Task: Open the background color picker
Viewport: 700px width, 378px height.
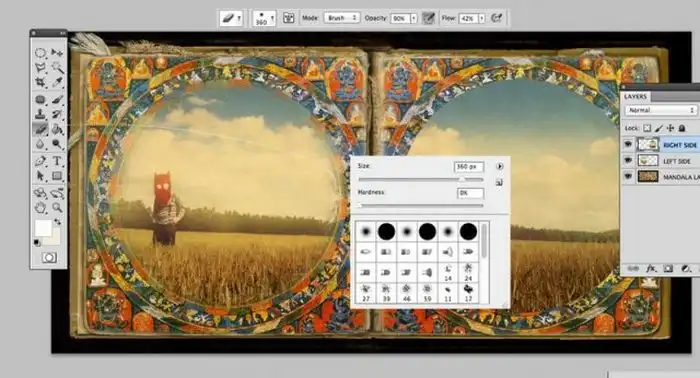Action: 55,239
